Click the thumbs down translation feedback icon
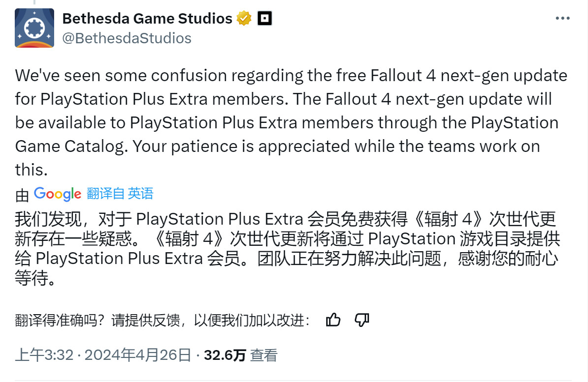 (362, 320)
